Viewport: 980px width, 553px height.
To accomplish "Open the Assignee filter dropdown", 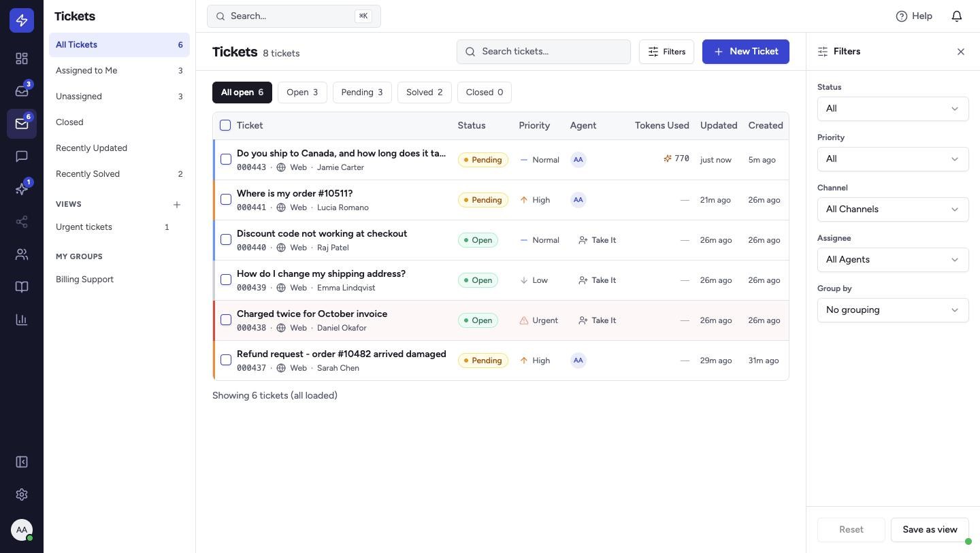I will [893, 260].
